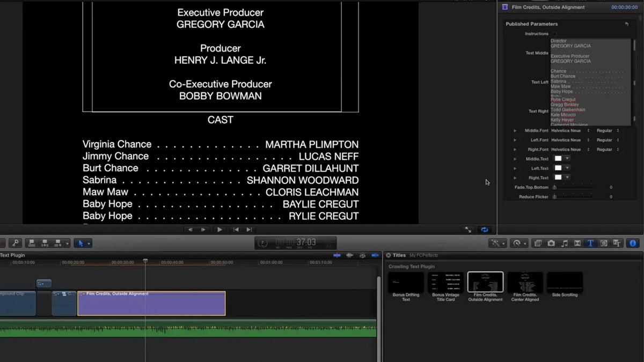The width and height of the screenshot is (644, 362).
Task: Open the Effects browser icon
Action: click(538, 243)
